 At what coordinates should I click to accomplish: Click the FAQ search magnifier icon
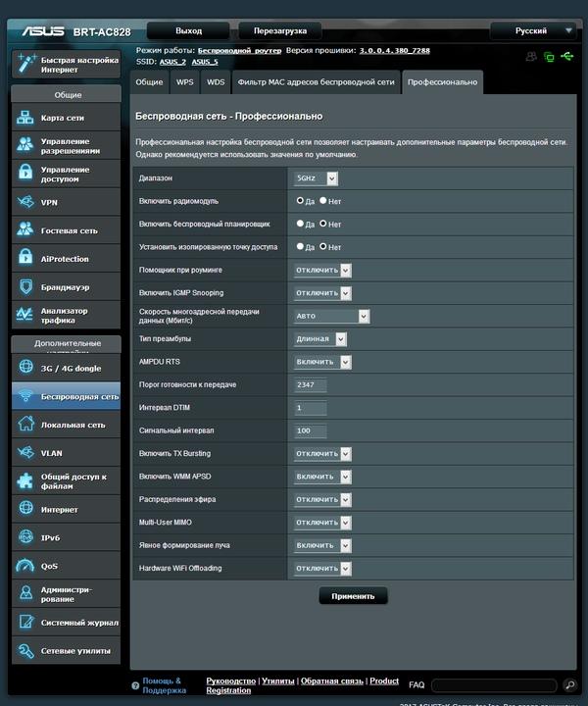point(569,685)
